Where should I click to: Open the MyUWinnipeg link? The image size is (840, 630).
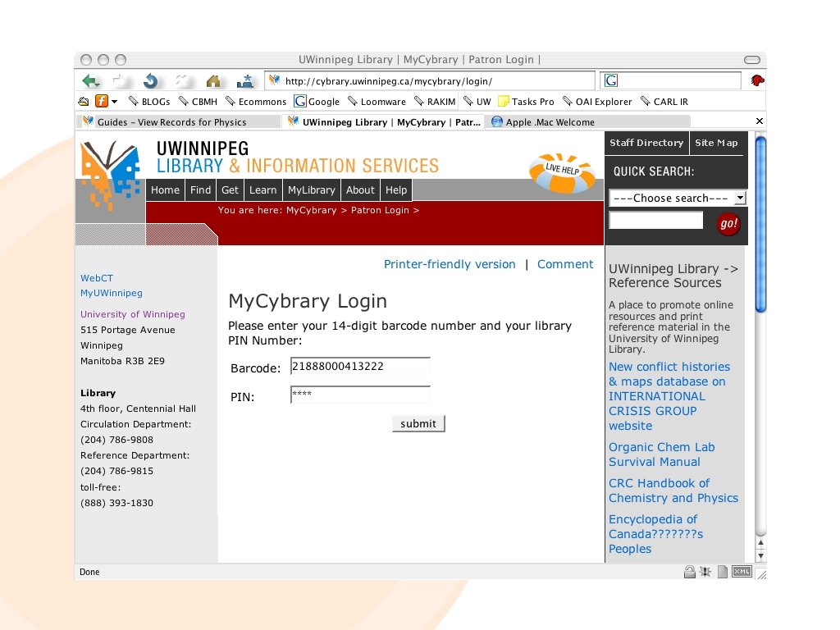pos(112,293)
